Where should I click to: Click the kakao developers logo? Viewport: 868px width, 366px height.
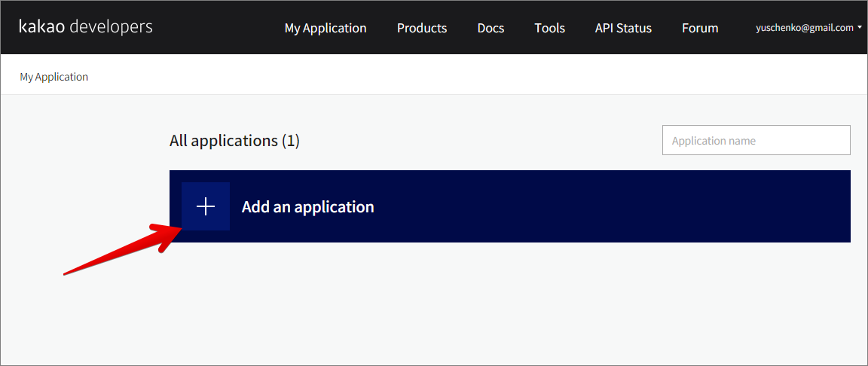click(85, 27)
